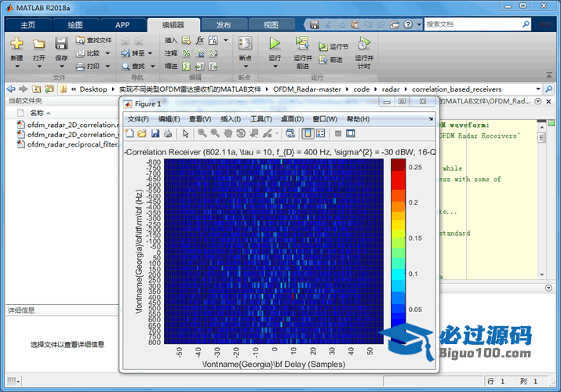Screen dimensions: 561x392
Task: Click the insert function fx icon
Action: coord(199,40)
